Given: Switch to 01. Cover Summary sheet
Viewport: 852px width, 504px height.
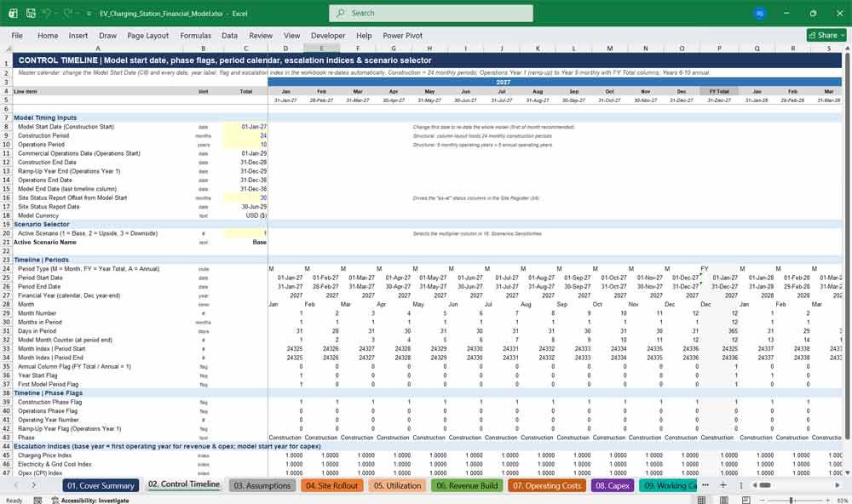Looking at the screenshot, I should (x=101, y=485).
